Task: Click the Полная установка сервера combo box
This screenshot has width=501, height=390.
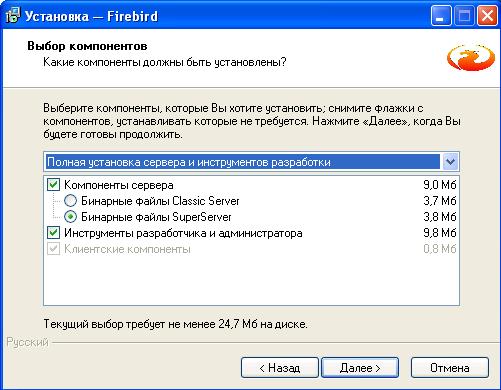Action: [x=251, y=162]
